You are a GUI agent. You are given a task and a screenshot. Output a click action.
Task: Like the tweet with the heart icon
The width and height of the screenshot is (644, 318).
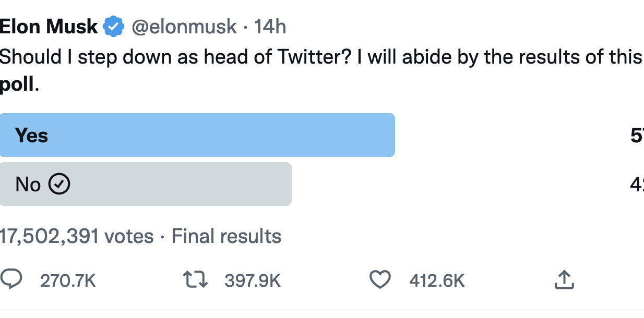pyautogui.click(x=380, y=280)
